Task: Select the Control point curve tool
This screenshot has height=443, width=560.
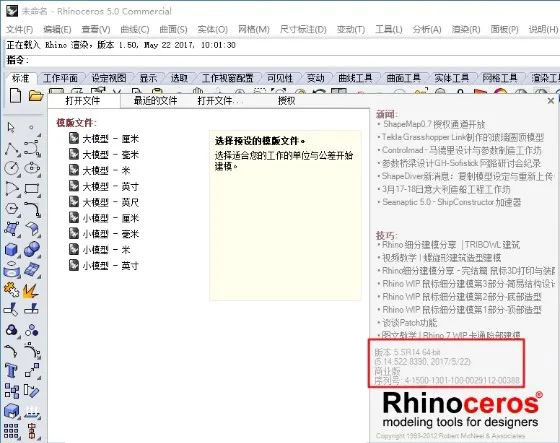Action: click(x=32, y=148)
